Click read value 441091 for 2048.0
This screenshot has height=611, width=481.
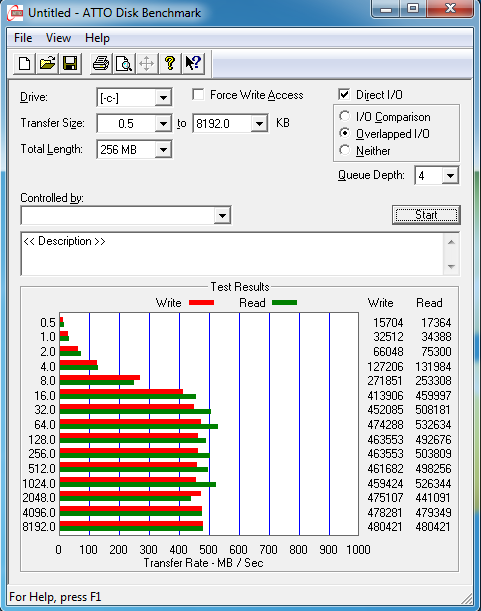[x=433, y=498]
